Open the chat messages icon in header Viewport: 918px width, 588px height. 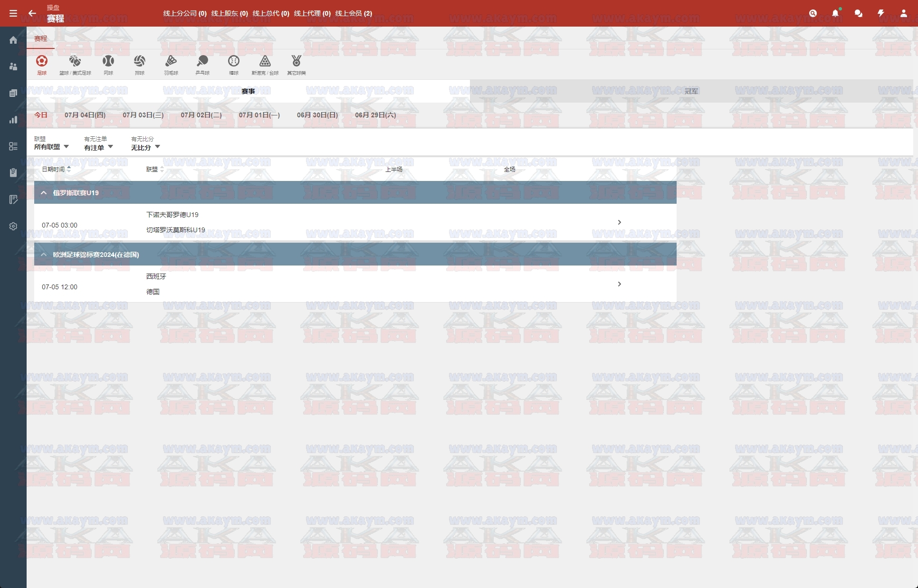858,13
